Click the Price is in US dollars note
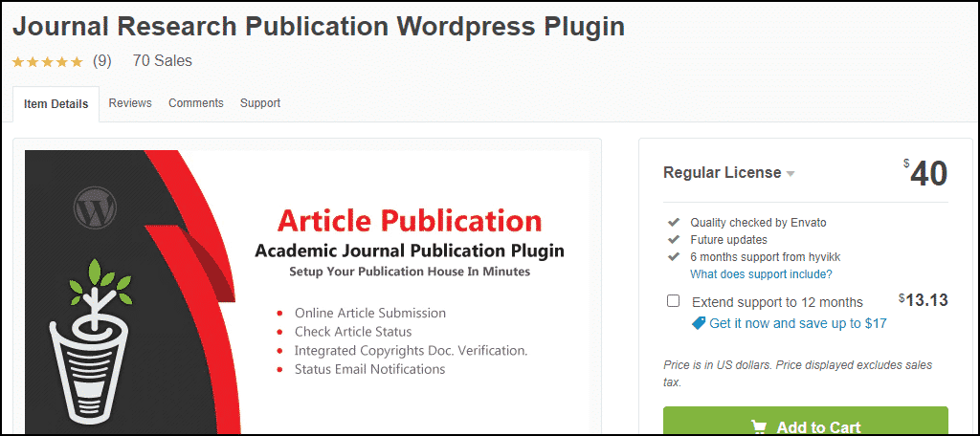Image resolution: width=980 pixels, height=436 pixels. (797, 374)
